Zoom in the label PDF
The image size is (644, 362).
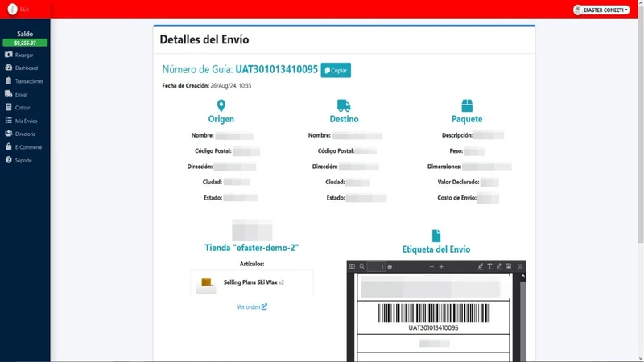[x=441, y=267]
